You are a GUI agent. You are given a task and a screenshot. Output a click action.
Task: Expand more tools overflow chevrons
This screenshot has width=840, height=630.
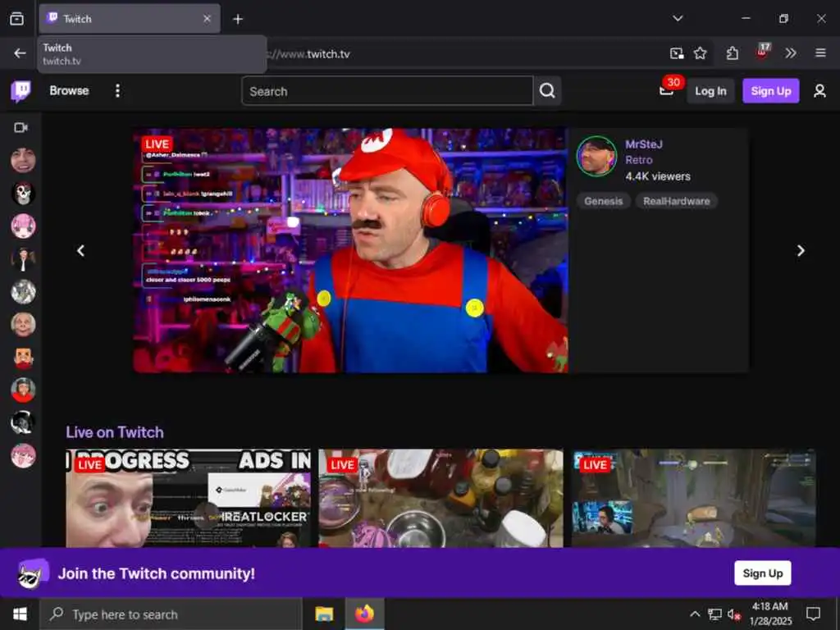[791, 53]
